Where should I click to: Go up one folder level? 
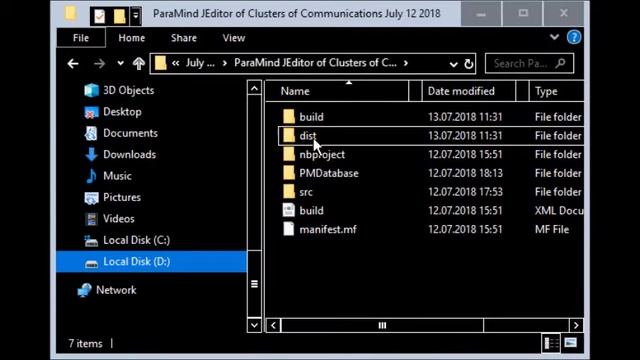pos(139,63)
